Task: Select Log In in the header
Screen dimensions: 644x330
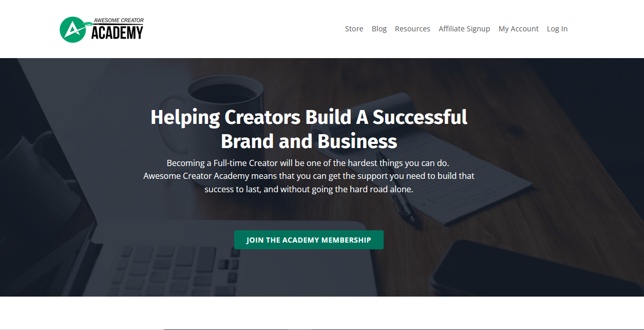Action: [557, 29]
